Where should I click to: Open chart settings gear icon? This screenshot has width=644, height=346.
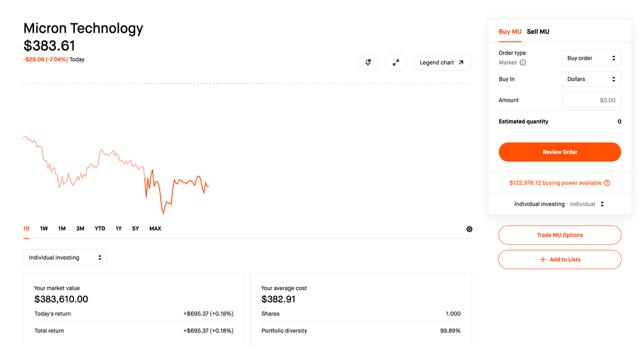(x=469, y=229)
